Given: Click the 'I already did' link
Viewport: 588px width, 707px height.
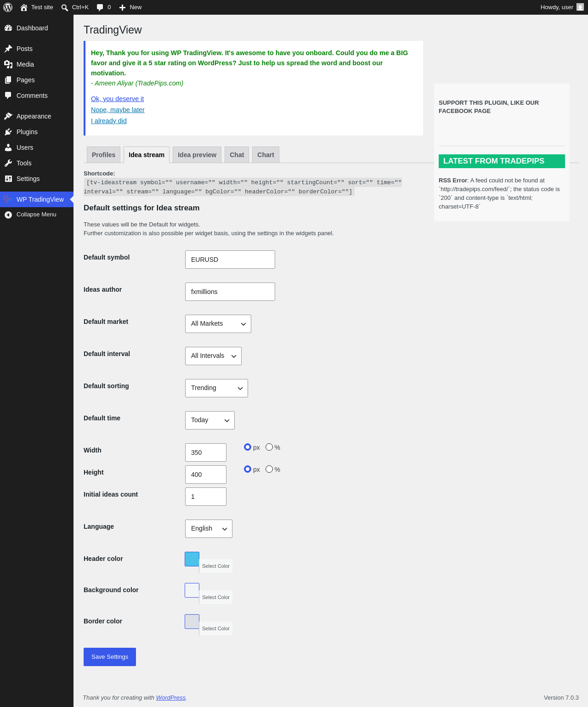Looking at the screenshot, I should (x=109, y=121).
